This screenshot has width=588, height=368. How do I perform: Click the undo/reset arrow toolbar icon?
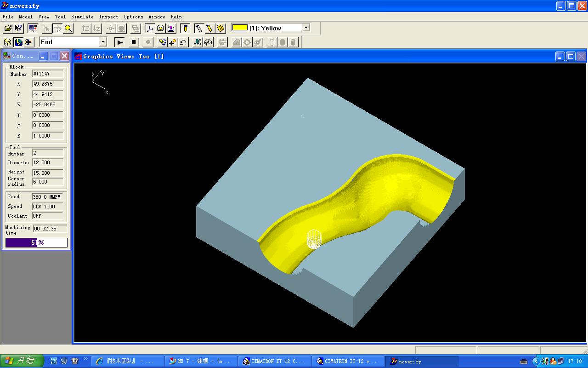(x=183, y=42)
